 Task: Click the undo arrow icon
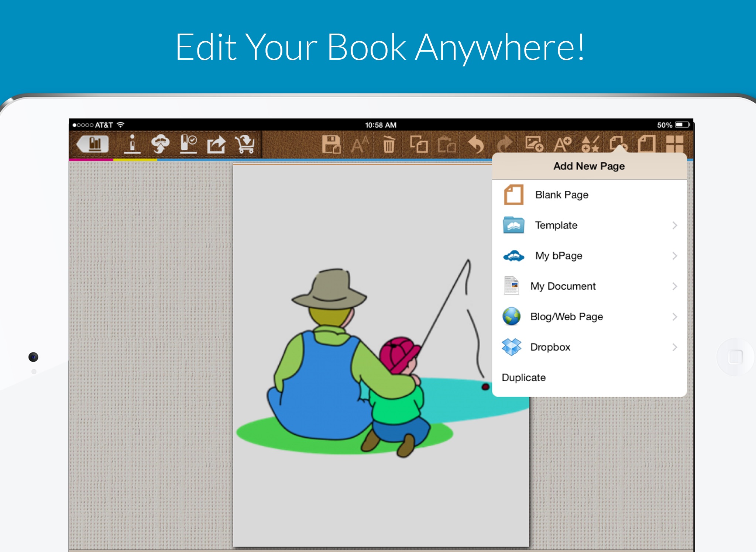coord(475,144)
